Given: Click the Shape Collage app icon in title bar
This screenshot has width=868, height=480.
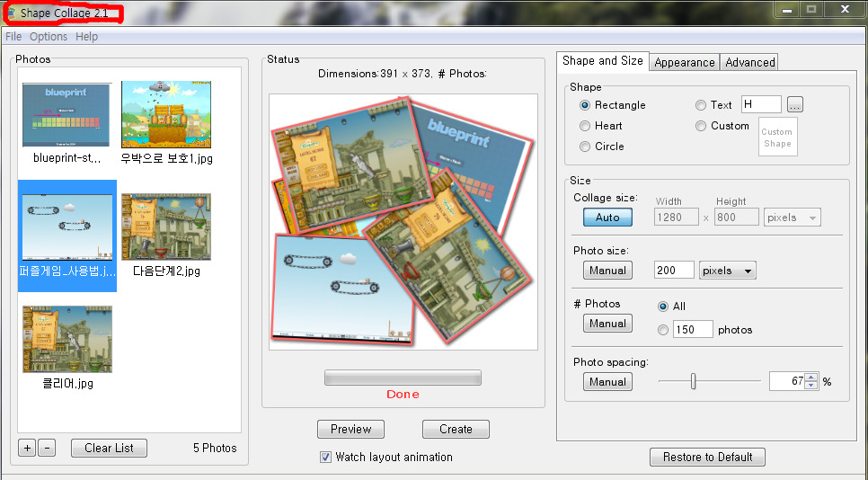Looking at the screenshot, I should [12, 13].
